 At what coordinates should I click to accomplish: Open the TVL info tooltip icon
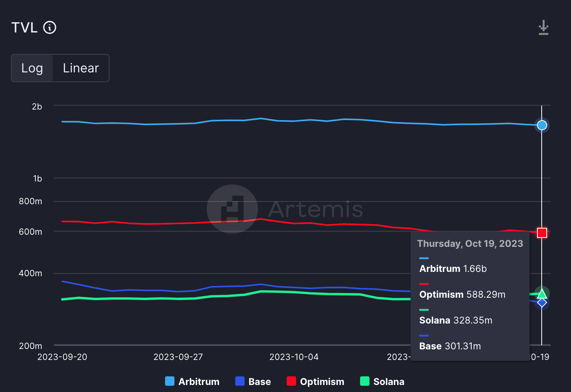coord(50,27)
